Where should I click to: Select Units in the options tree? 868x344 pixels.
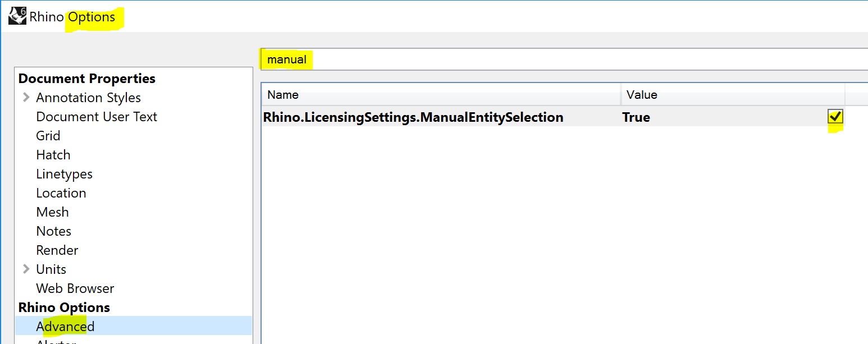tap(51, 269)
